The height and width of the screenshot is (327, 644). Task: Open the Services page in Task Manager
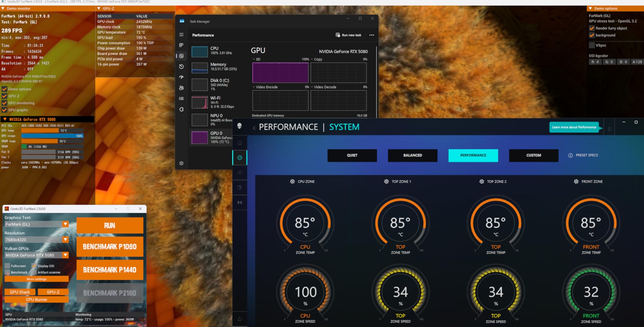(181, 109)
